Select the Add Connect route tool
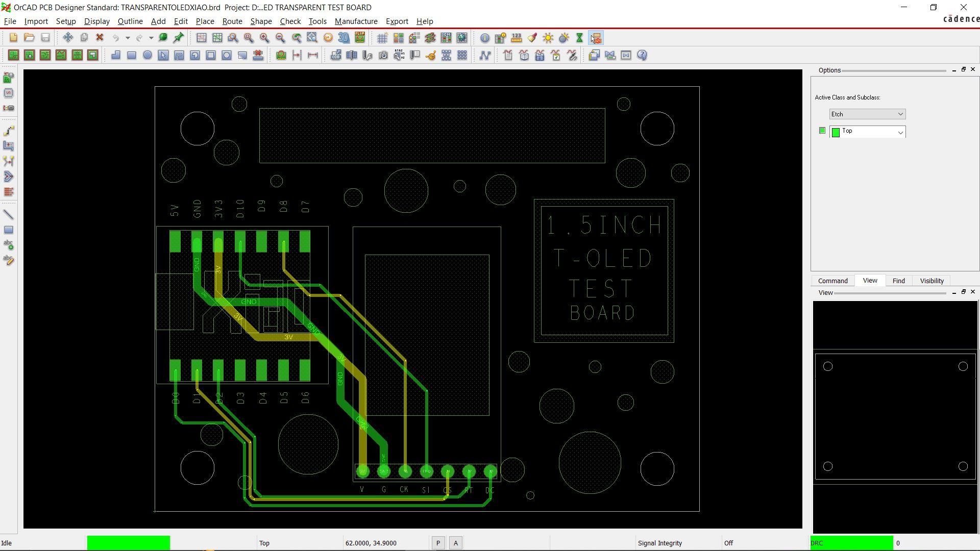980x551 pixels. [x=9, y=131]
